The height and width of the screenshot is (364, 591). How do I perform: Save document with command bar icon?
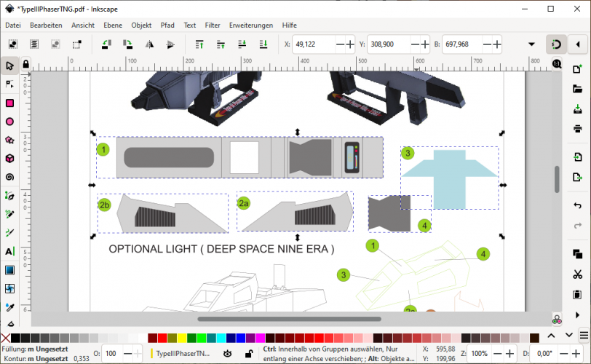point(577,109)
